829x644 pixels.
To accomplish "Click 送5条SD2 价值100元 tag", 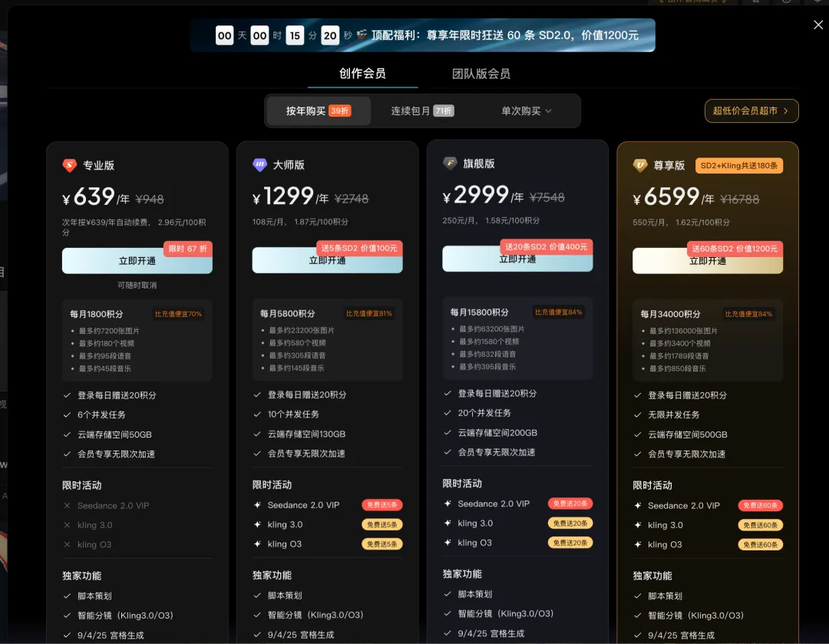I will (359, 248).
